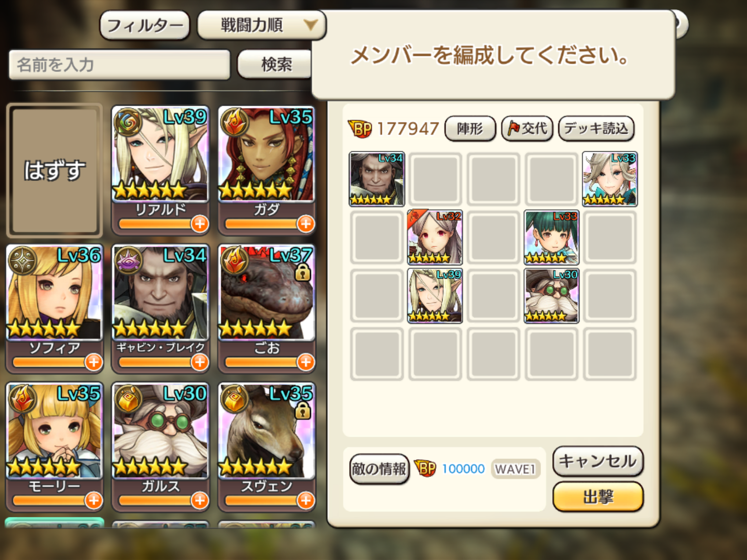Click the plus icon under ガルス
This screenshot has height=560, width=747.
pos(200,500)
